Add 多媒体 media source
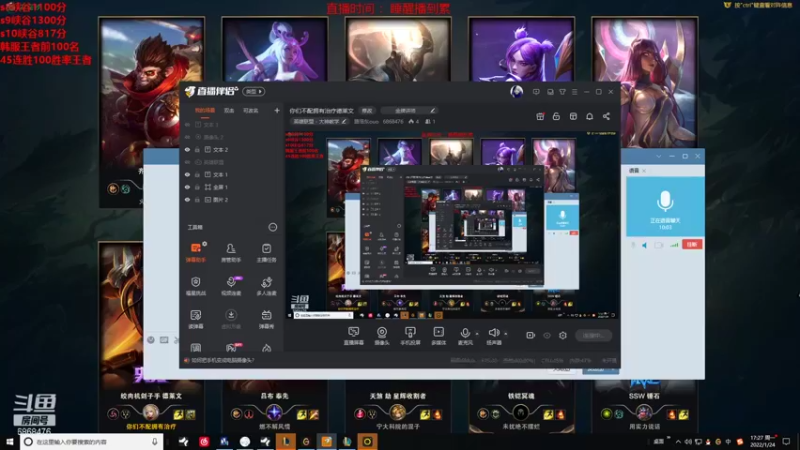800x450 pixels. 438,336
